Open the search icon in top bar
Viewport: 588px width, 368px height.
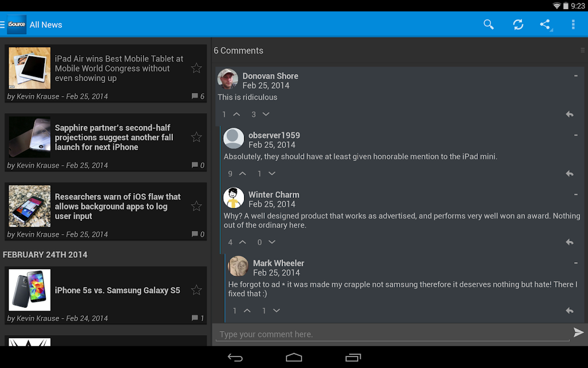(x=488, y=24)
